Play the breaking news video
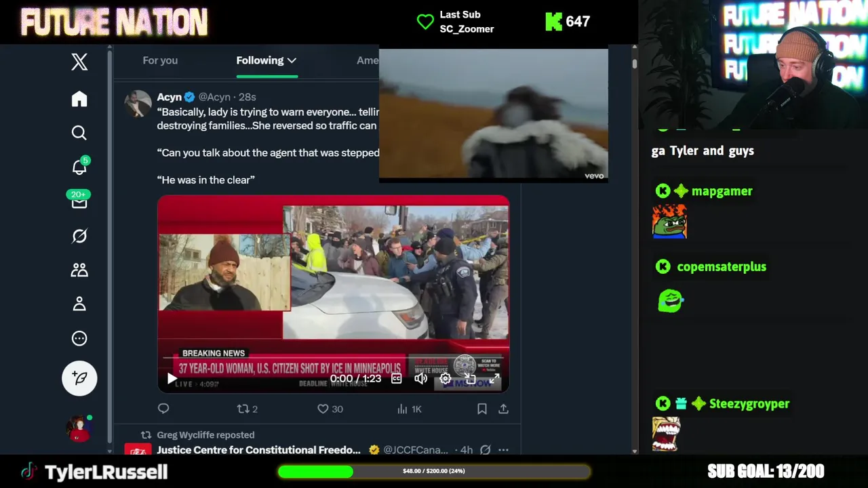Viewport: 868px width, 488px height. (172, 378)
